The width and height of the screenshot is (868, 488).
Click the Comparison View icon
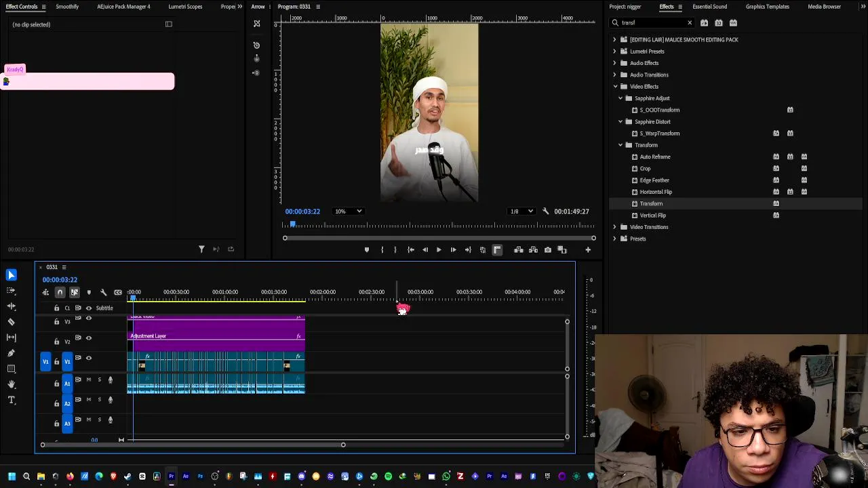pyautogui.click(x=562, y=250)
